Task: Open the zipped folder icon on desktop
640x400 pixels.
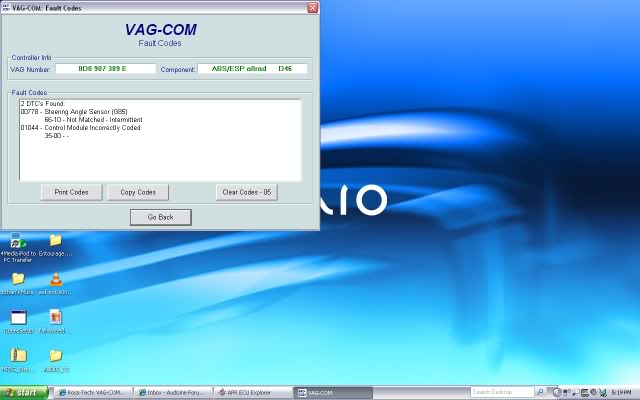Action: click(x=17, y=356)
